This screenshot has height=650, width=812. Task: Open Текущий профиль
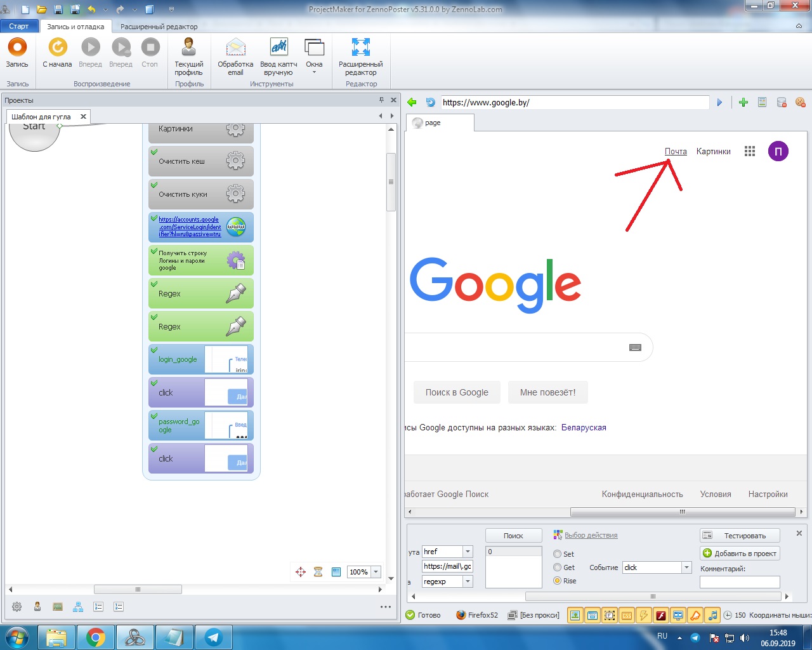[x=189, y=56]
